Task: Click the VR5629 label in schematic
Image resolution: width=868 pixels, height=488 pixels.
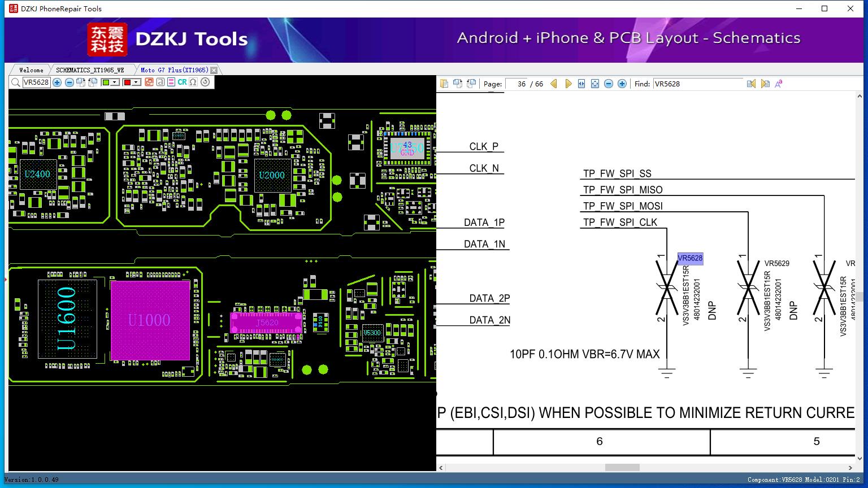Action: 777,263
